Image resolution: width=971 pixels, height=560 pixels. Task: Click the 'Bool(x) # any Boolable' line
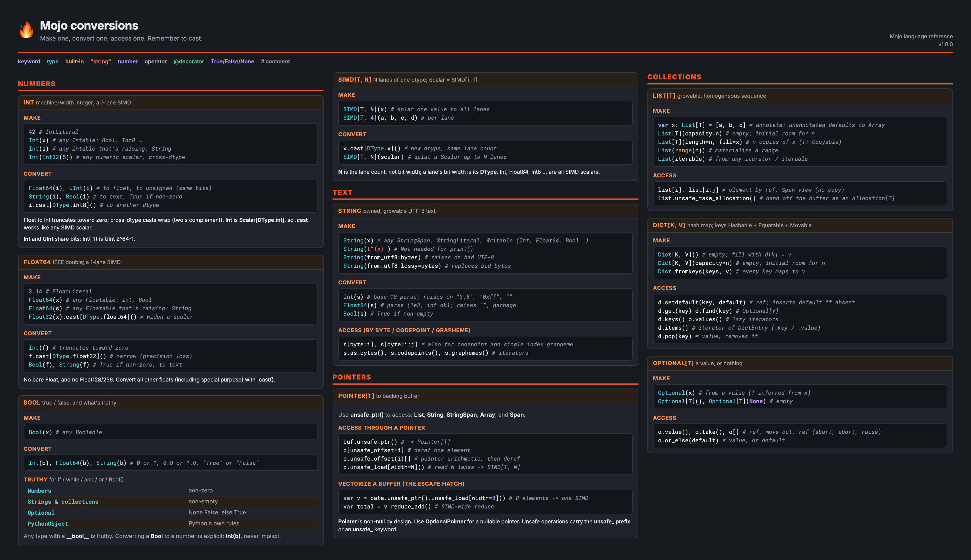pos(65,432)
